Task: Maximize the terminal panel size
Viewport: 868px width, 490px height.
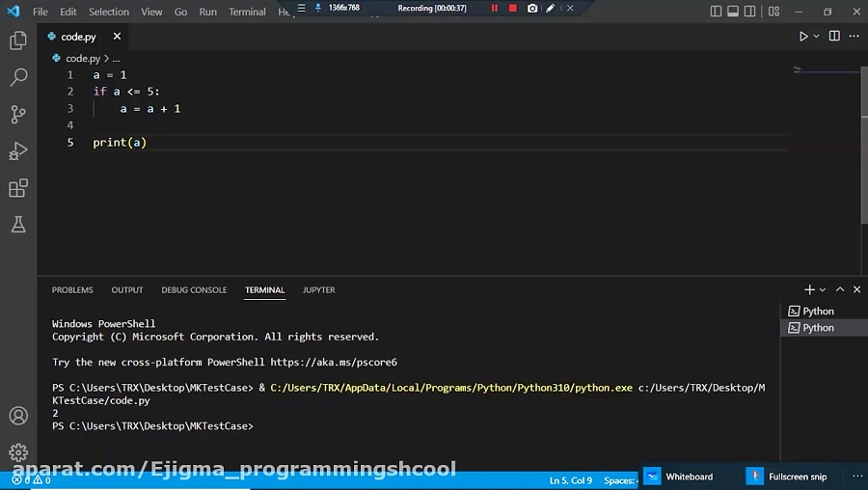Action: point(840,289)
